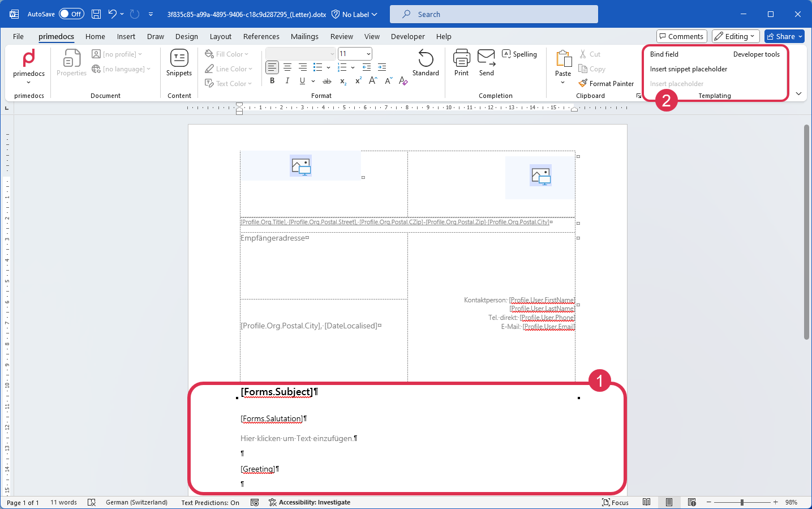The height and width of the screenshot is (509, 812).
Task: Decrease paragraph indent
Action: coord(367,67)
